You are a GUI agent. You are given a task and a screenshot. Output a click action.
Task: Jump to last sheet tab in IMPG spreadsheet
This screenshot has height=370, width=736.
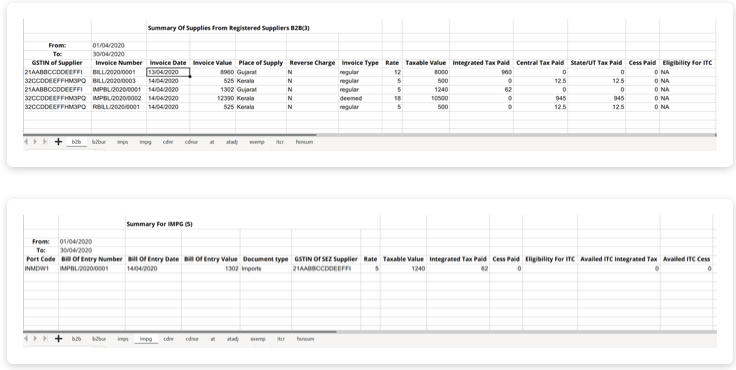45,338
